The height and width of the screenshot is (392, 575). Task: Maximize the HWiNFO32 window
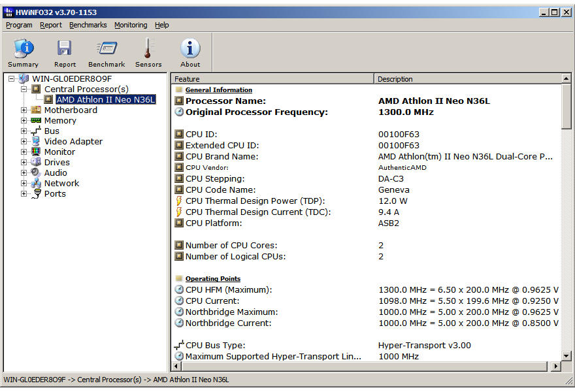pyautogui.click(x=555, y=12)
